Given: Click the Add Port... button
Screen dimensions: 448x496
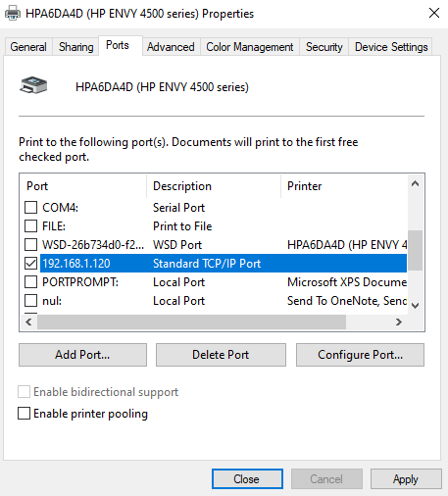Looking at the screenshot, I should click(82, 355).
